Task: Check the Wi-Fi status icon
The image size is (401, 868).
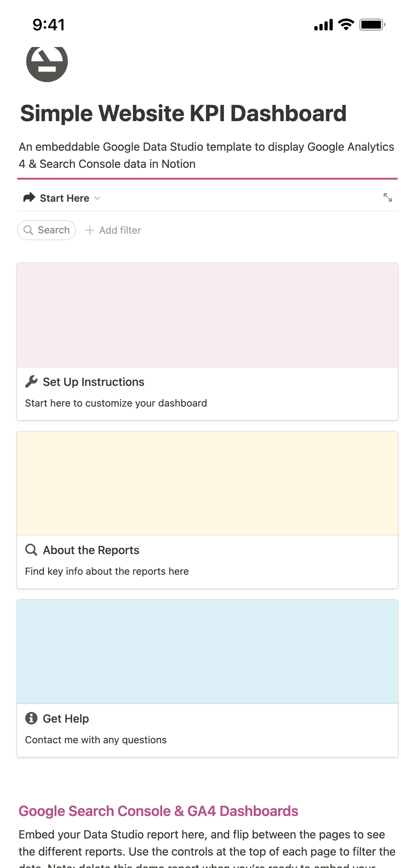Action: [x=346, y=25]
